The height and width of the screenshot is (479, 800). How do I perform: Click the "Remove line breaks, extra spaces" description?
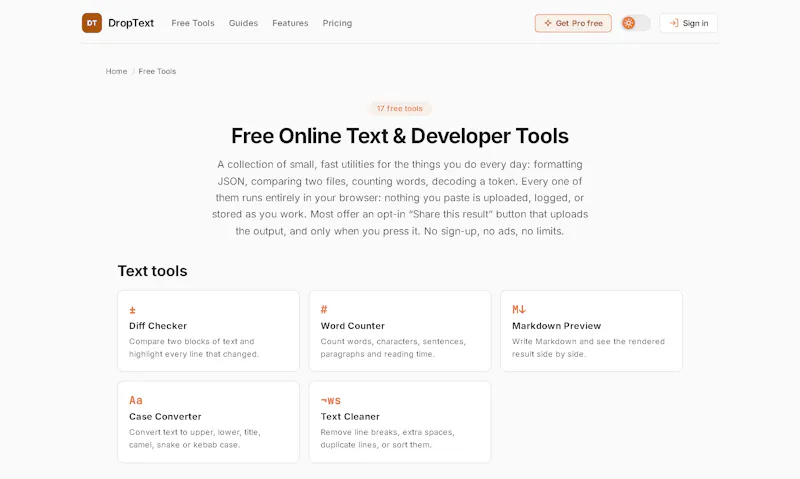point(387,438)
